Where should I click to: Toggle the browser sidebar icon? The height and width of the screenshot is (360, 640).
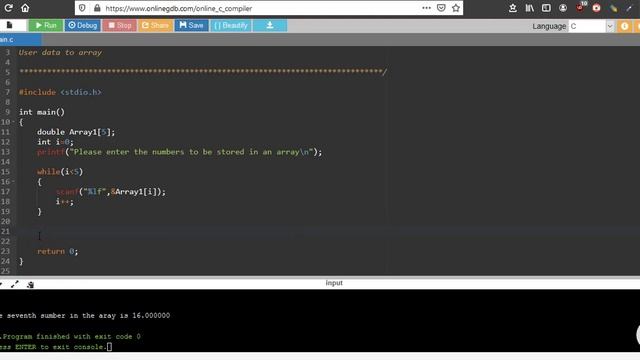pos(546,8)
